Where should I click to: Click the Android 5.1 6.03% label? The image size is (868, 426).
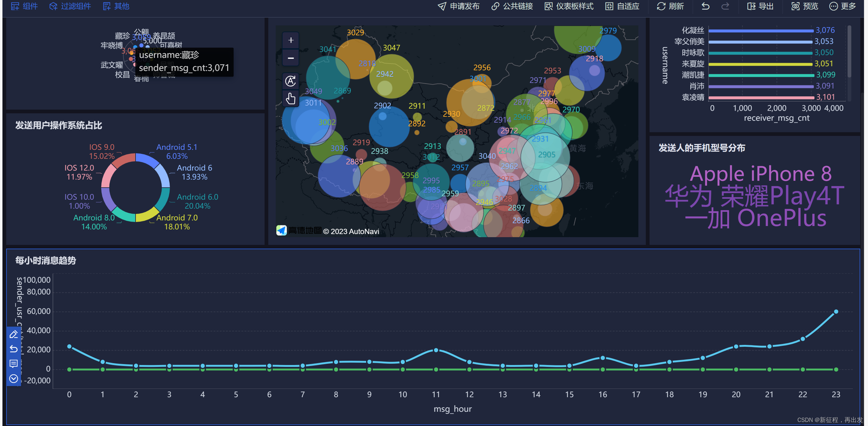[177, 151]
